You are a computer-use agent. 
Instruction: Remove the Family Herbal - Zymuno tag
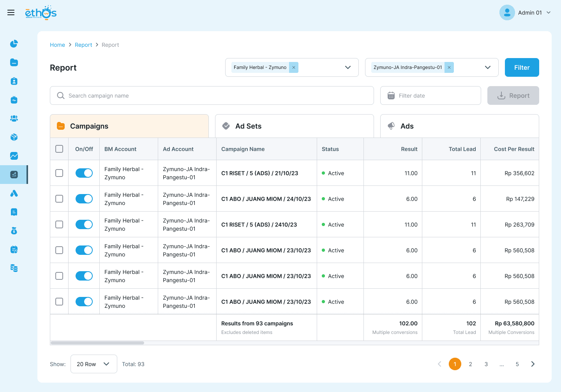(x=294, y=67)
